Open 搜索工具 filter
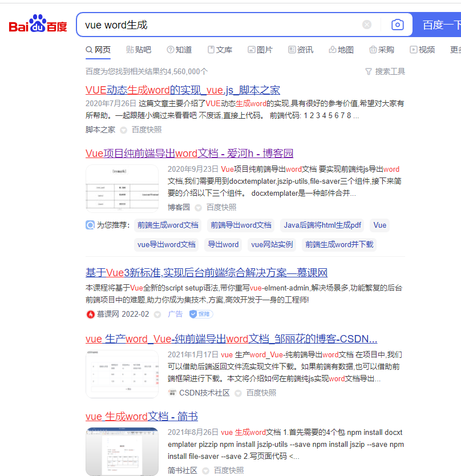 (385, 72)
